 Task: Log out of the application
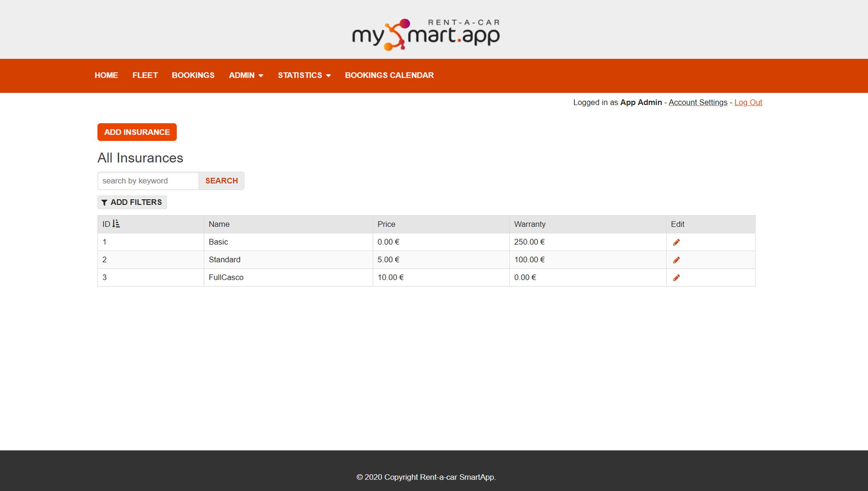748,102
